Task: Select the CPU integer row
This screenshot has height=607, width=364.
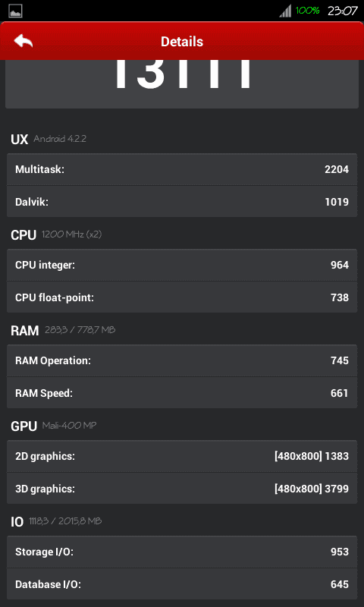Action: click(x=182, y=265)
